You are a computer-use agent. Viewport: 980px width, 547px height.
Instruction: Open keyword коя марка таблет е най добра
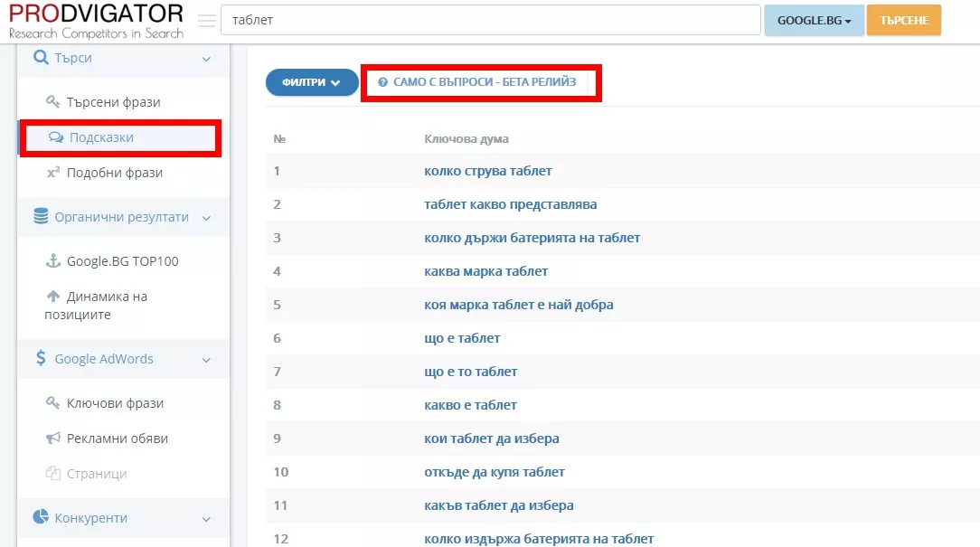pyautogui.click(x=519, y=305)
